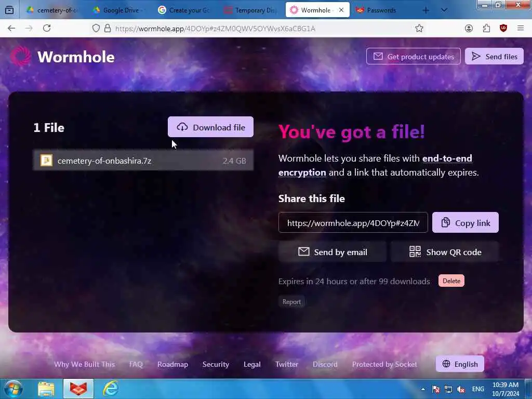Bookmark this page with the star icon

tap(419, 28)
